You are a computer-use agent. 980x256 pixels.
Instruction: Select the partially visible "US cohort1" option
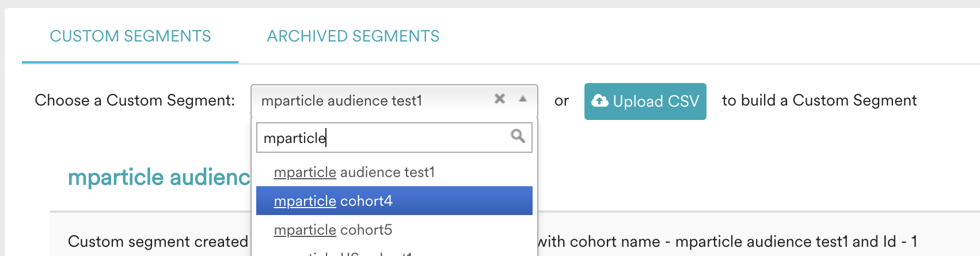[394, 253]
